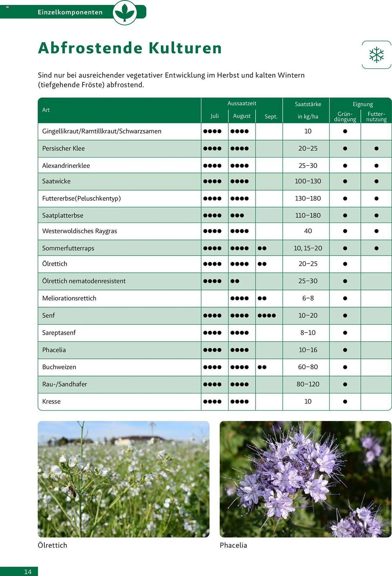This screenshot has height=576, width=392.
Task: Click the 20–25 value for Persischer Klee
Action: click(x=308, y=149)
